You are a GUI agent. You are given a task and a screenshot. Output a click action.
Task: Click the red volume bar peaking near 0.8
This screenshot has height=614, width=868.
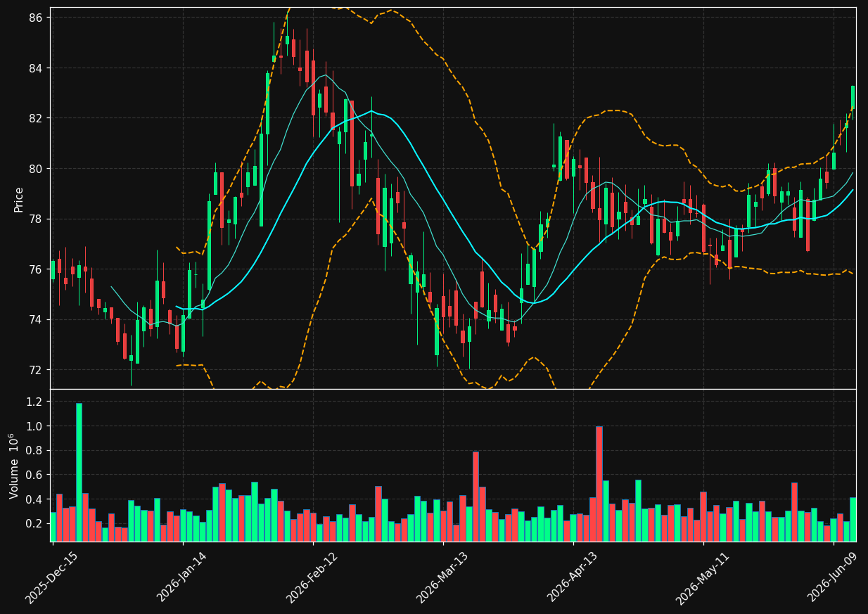pos(476,497)
